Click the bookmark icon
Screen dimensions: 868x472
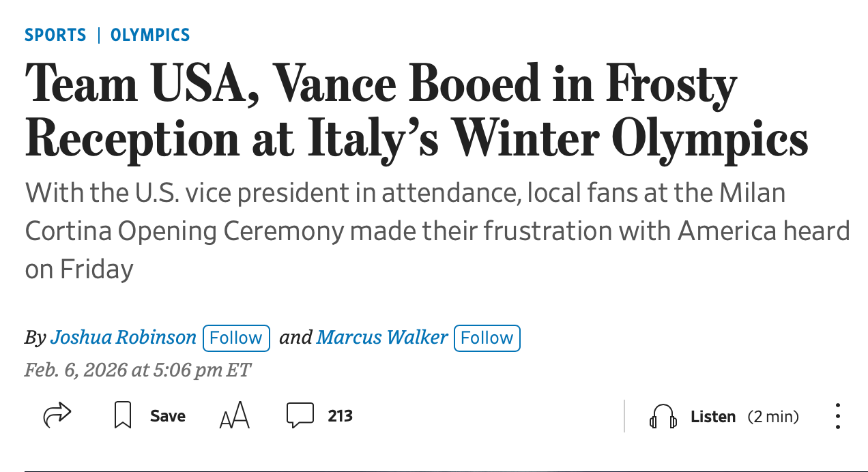123,415
